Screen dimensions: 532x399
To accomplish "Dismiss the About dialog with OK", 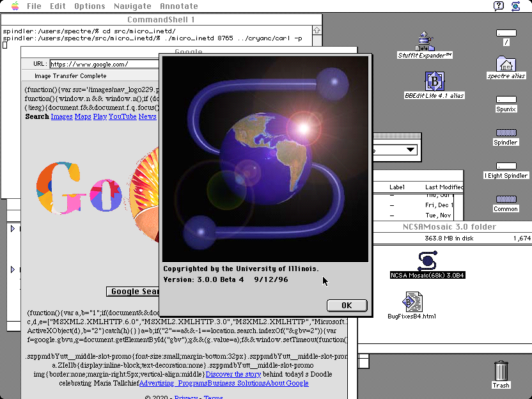I will (x=347, y=306).
